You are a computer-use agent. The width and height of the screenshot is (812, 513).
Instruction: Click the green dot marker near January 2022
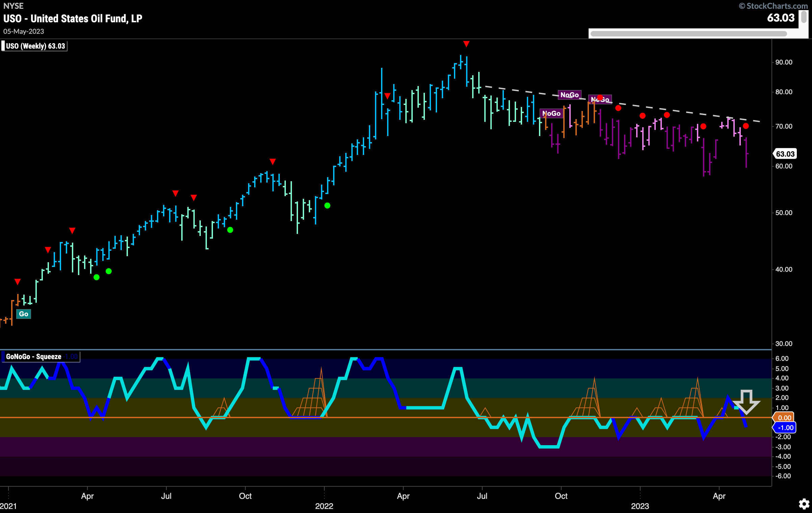327,206
